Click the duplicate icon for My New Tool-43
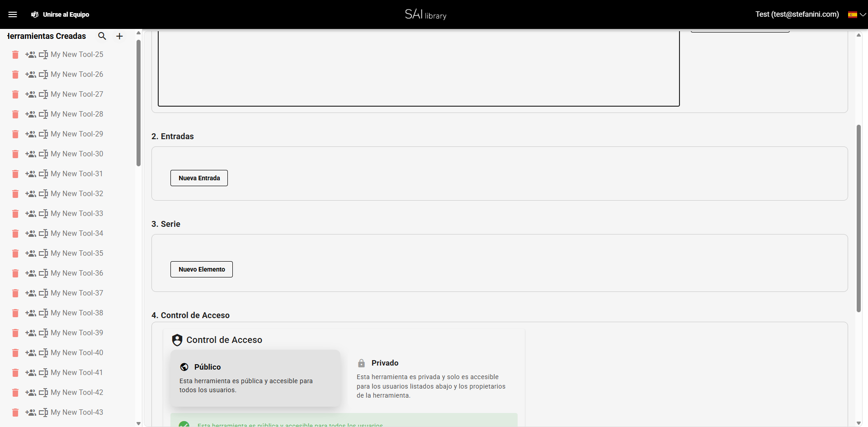Viewport: 868px width, 427px height. point(43,413)
